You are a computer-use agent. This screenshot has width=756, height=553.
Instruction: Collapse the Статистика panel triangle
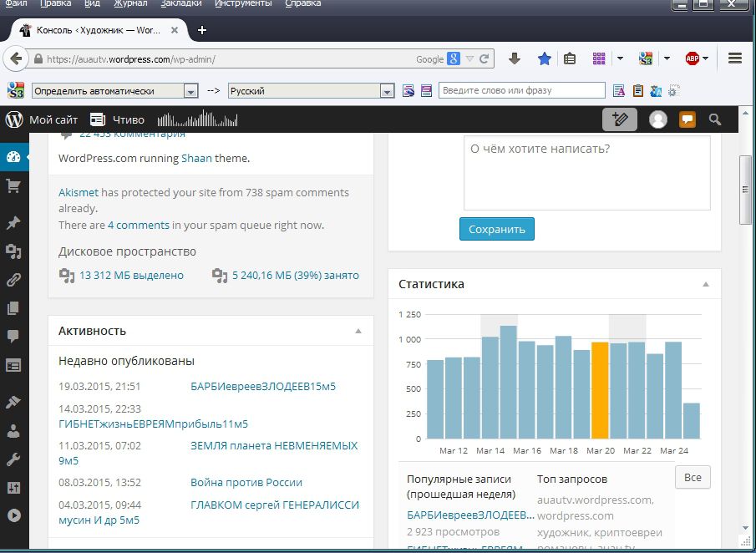pyautogui.click(x=706, y=284)
